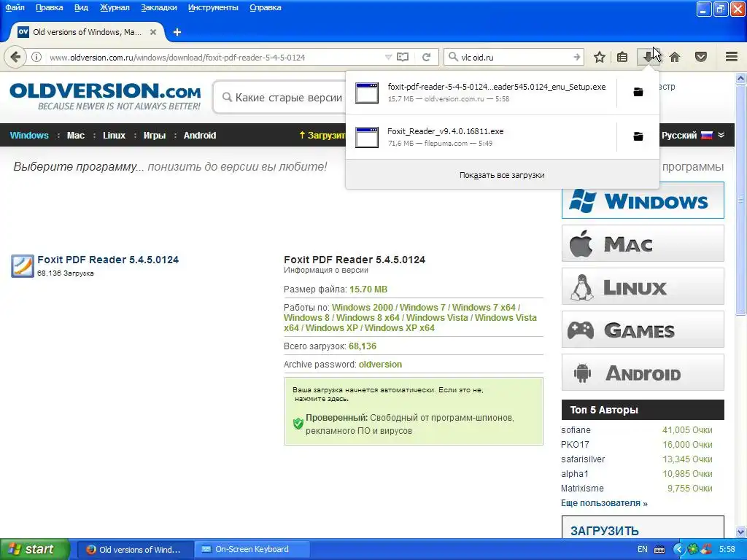
Task: Click the Windows sidebar category banner
Action: [643, 201]
